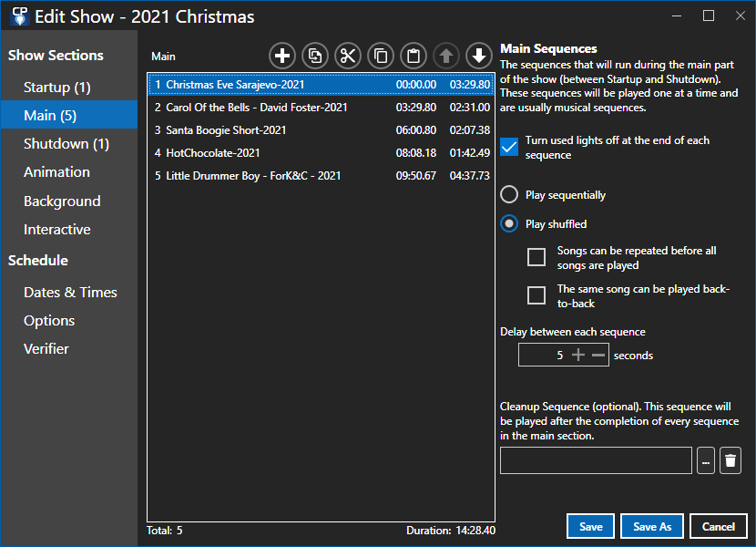Click the Save button
The width and height of the screenshot is (756, 547).
590,526
